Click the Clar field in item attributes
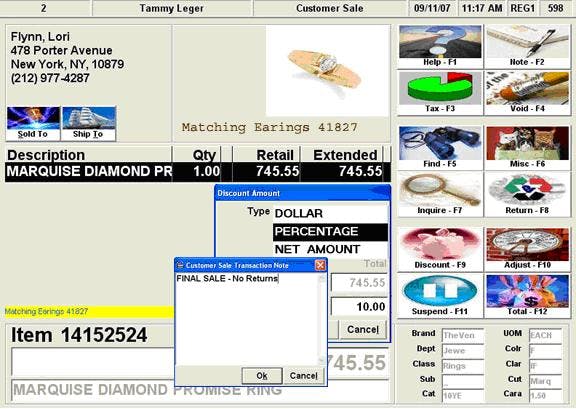The width and height of the screenshot is (576, 409). [546, 366]
